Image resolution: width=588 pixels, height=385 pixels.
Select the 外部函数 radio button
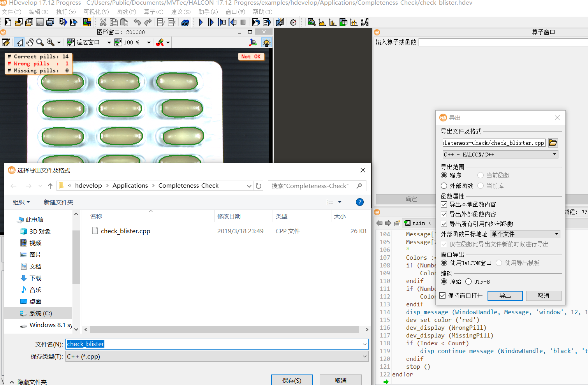click(444, 186)
